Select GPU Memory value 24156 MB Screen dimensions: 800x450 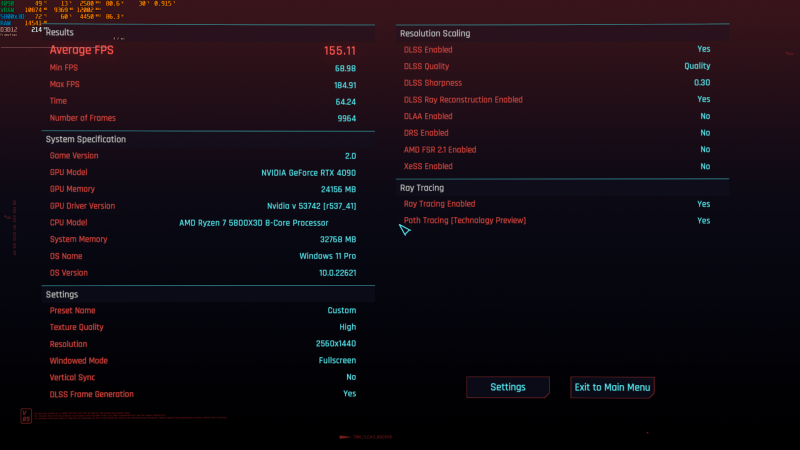pos(338,189)
